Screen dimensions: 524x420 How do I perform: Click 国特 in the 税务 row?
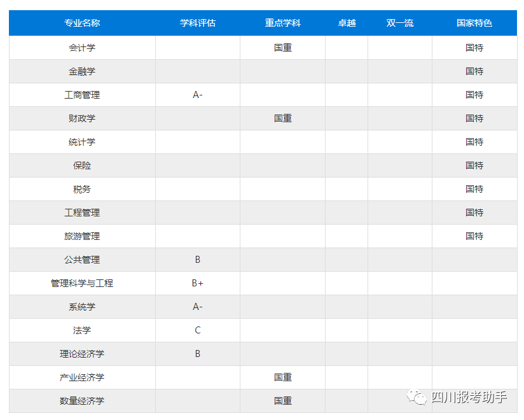(474, 189)
